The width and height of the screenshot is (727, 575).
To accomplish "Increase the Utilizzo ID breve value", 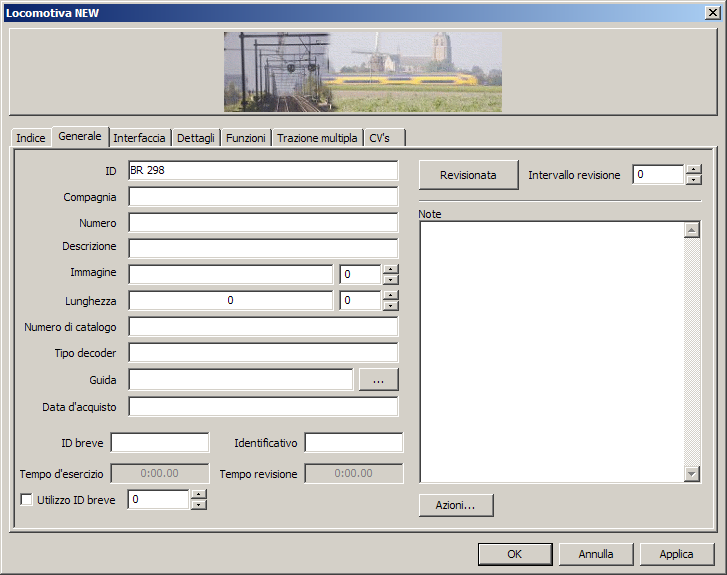I will click(x=199, y=494).
